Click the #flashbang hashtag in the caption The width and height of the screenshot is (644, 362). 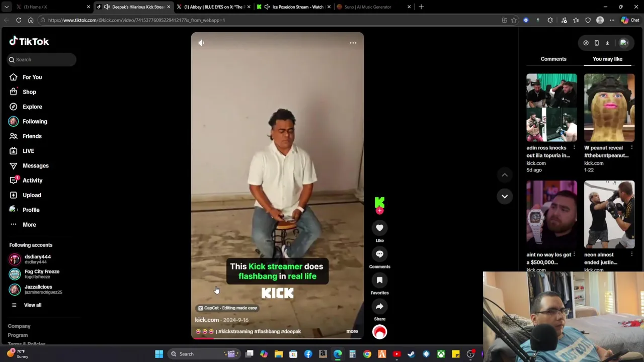(267, 331)
